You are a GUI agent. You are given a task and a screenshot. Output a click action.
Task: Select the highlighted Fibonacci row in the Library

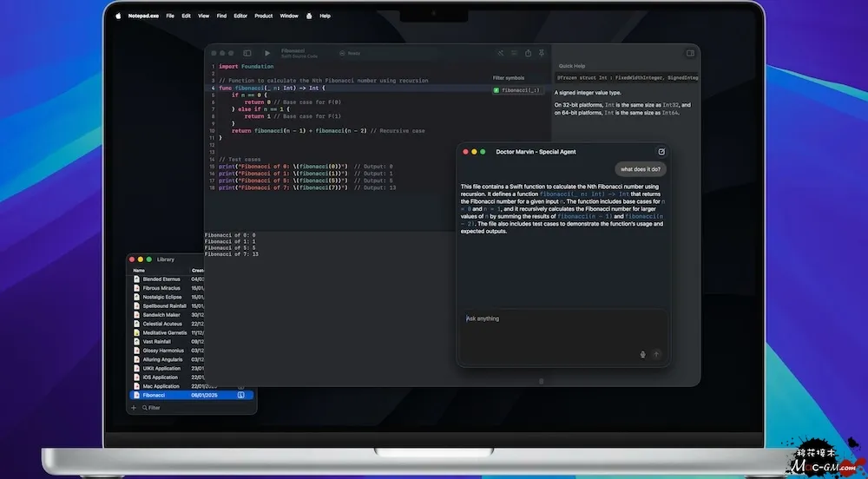tap(191, 395)
